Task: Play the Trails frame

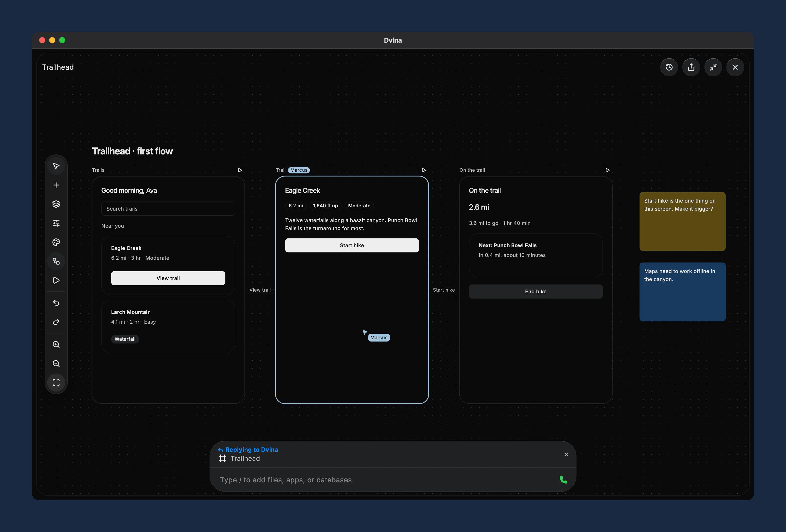Action: 240,170
